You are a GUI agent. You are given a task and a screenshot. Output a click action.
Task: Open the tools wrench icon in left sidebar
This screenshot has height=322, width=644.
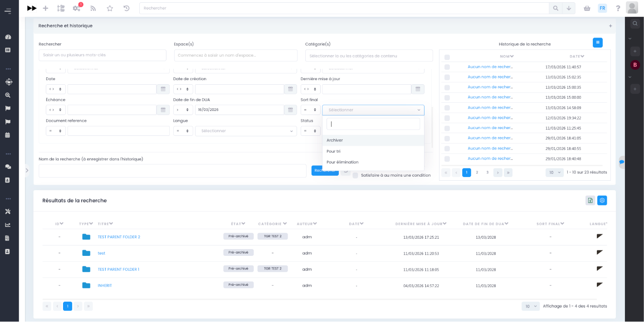(8, 211)
